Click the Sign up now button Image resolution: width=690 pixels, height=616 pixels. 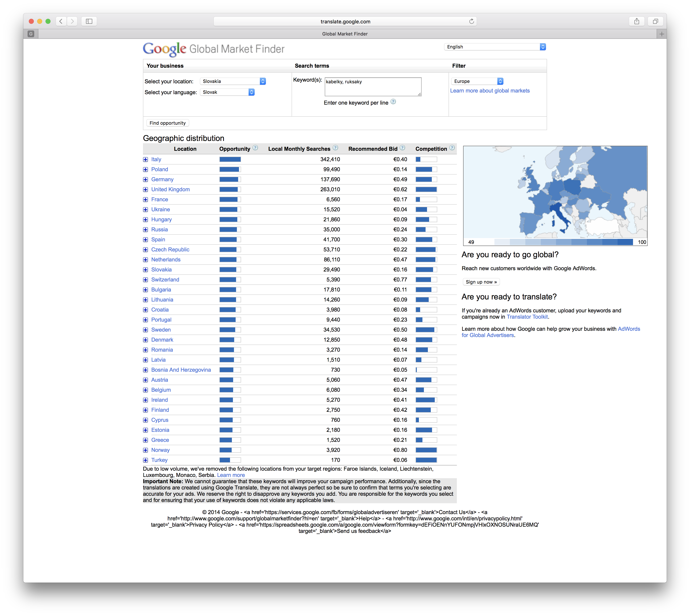pos(481,282)
